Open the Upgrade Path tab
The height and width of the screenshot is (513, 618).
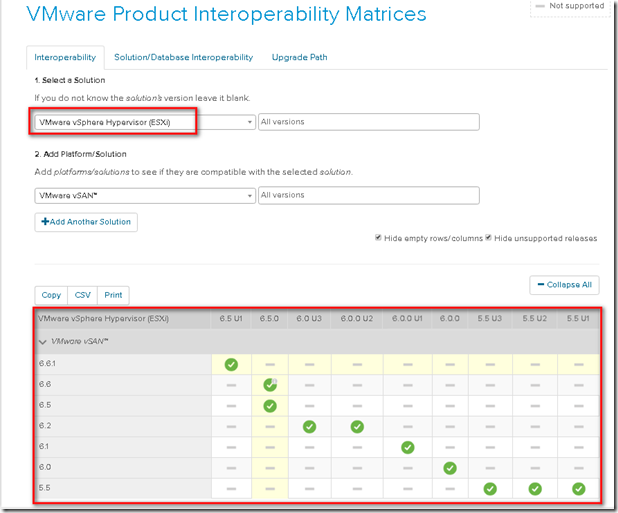point(300,58)
